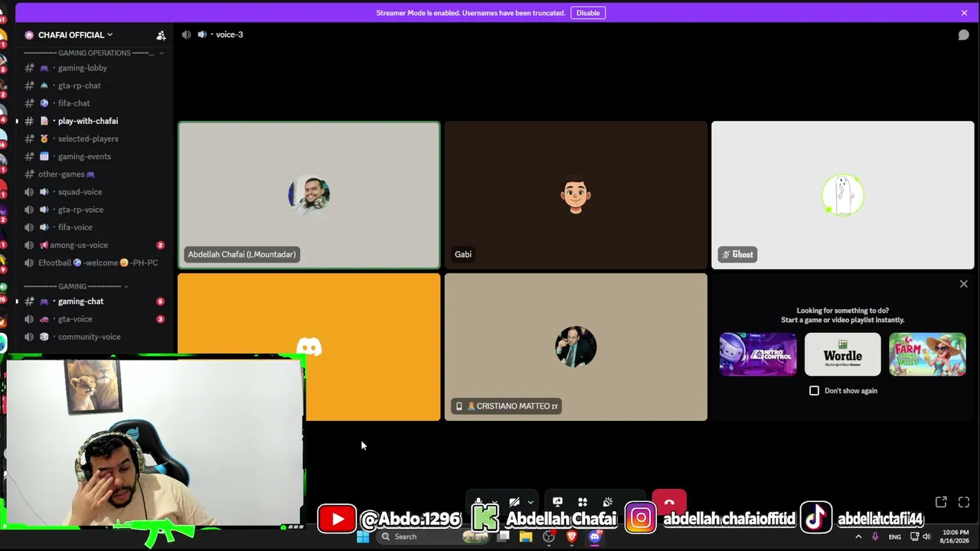The image size is (980, 551).
Task: Check the Don't show again checkbox
Action: tap(814, 390)
